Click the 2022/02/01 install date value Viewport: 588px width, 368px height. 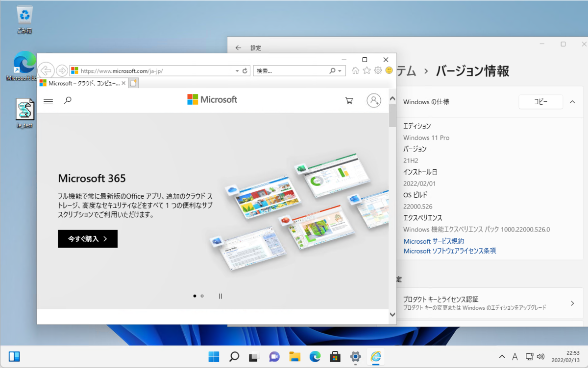419,184
